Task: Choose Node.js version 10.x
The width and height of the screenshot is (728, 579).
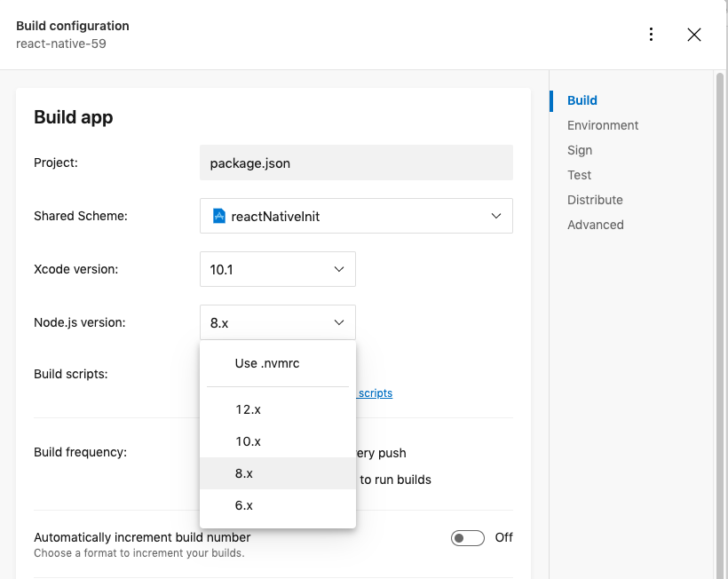Action: pos(278,441)
